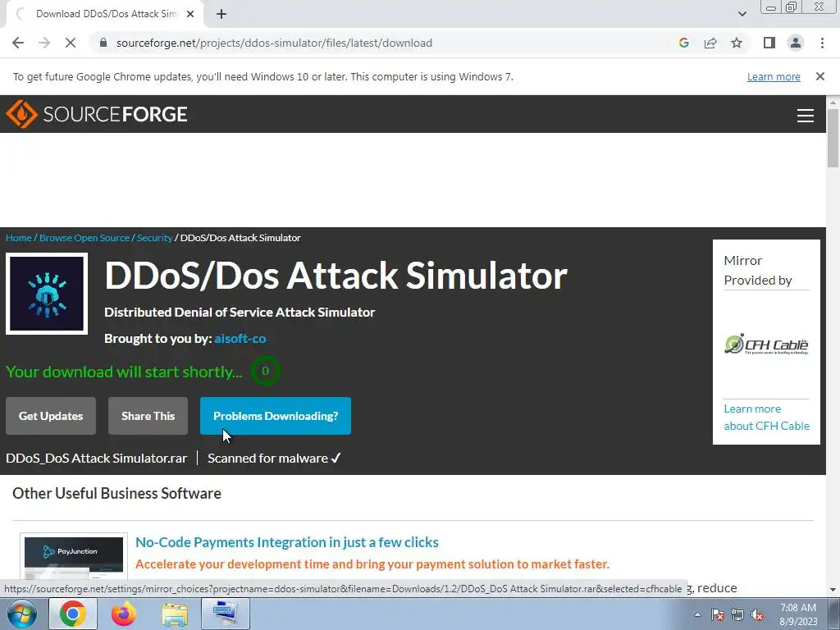Close the Download DDoS/Dos Attack Simulator tab
This screenshot has width=840, height=630.
coord(190,14)
